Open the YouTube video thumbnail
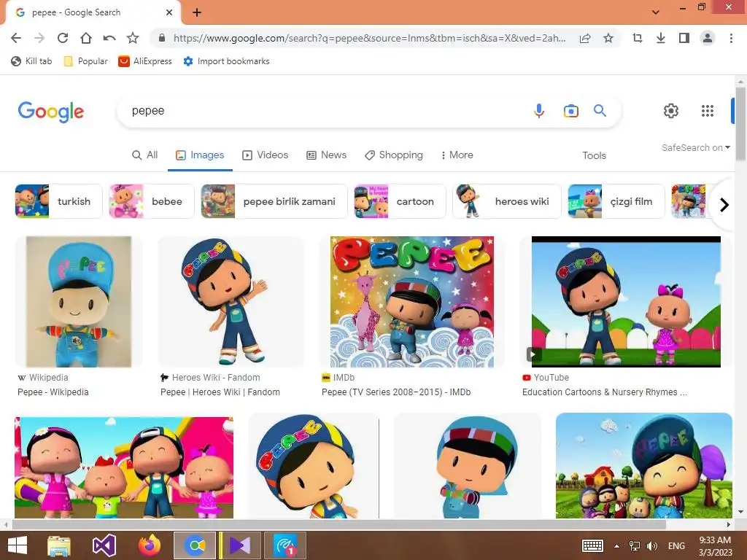Screen dimensions: 747x560 pyautogui.click(x=626, y=302)
